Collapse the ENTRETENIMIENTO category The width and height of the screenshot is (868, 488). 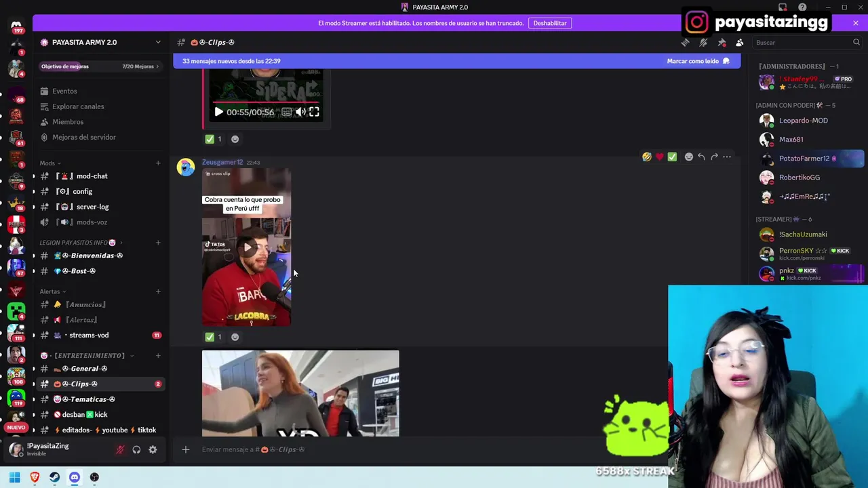click(86, 355)
